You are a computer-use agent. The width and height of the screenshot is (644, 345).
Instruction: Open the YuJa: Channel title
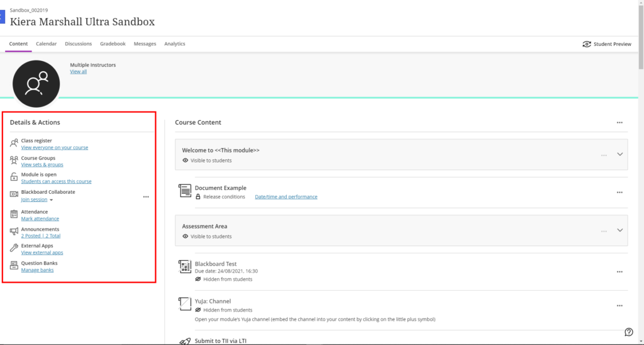click(x=213, y=302)
